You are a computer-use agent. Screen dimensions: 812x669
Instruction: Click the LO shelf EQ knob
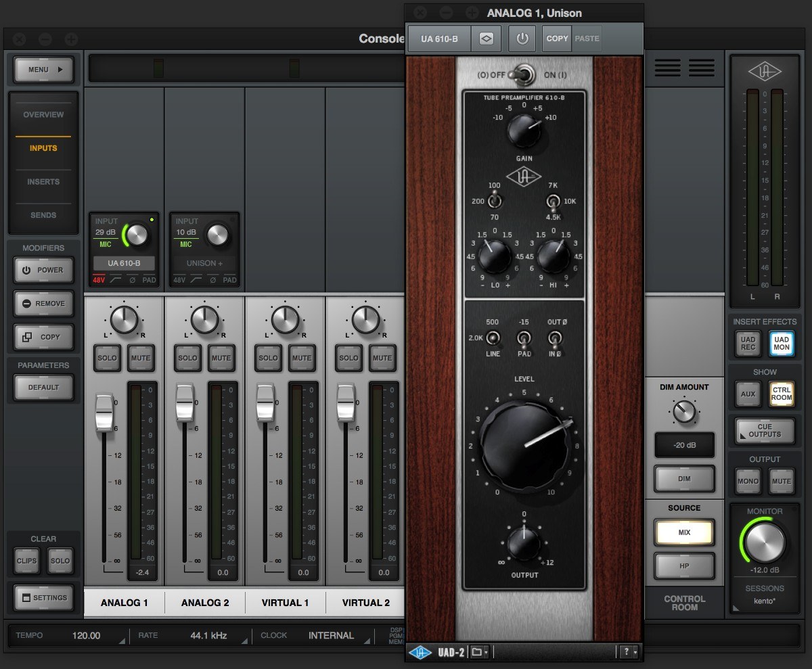click(495, 256)
